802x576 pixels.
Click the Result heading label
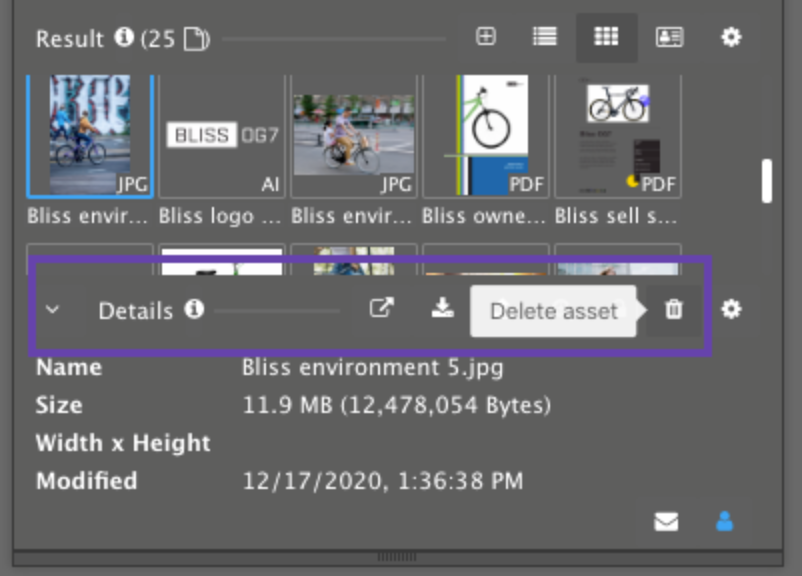(x=70, y=39)
